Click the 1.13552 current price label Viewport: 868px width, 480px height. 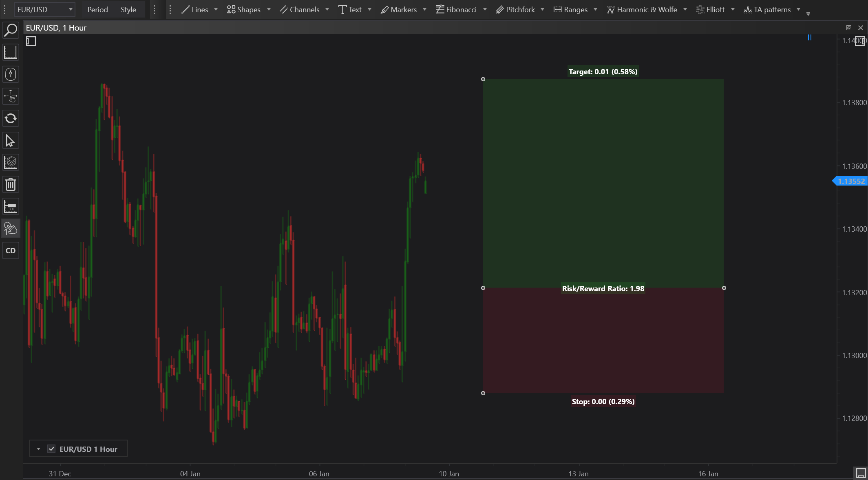(x=851, y=181)
